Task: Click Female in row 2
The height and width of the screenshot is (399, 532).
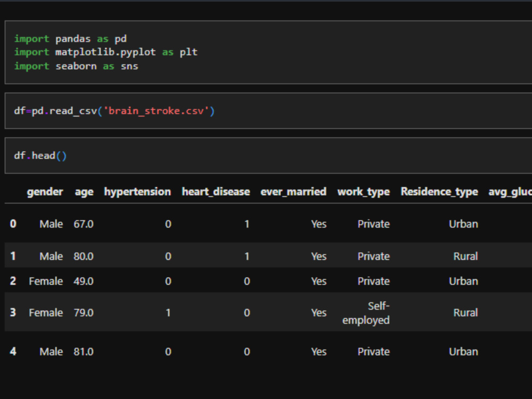Action: 46,281
